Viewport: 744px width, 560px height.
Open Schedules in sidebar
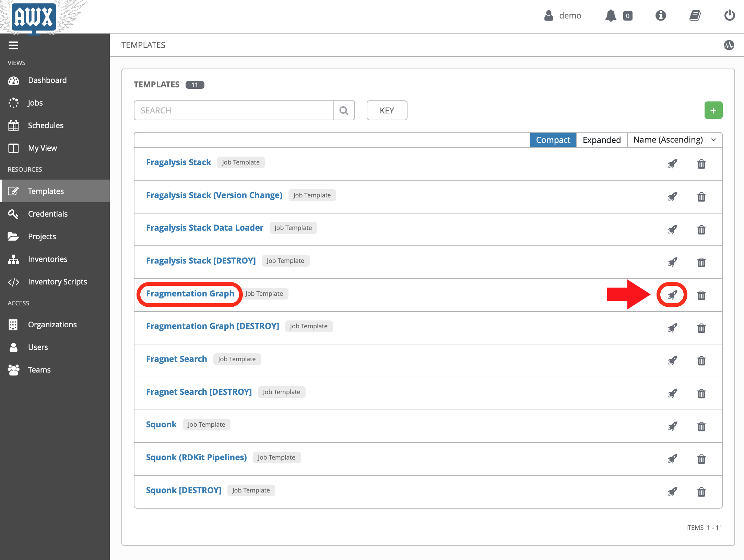pyautogui.click(x=55, y=125)
